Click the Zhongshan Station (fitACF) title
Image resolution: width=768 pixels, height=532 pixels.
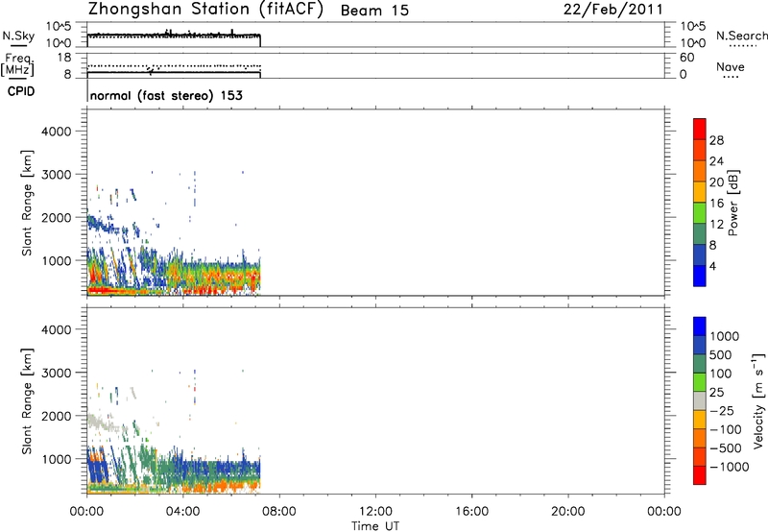point(205,10)
